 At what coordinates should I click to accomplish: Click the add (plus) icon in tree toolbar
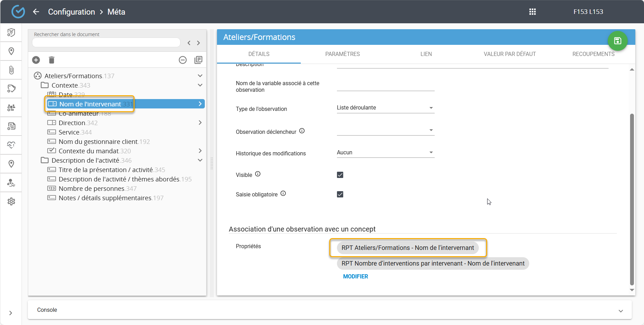coord(36,60)
